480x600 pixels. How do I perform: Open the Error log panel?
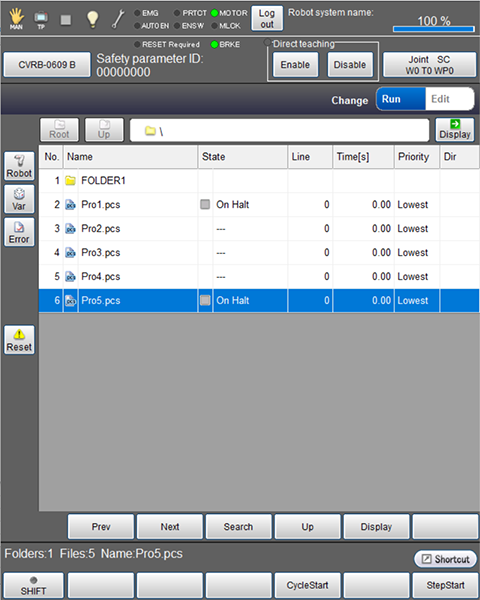19,232
